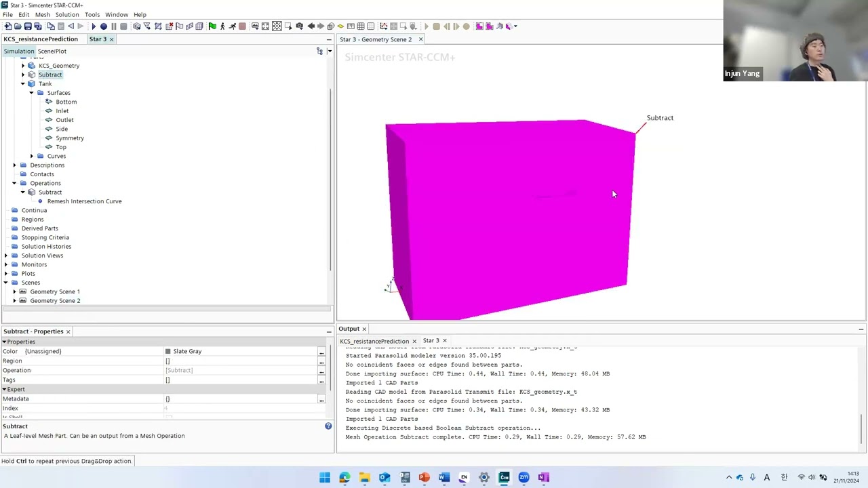Open File Explorer from the taskbar
This screenshot has width=868, height=488.
364,477
